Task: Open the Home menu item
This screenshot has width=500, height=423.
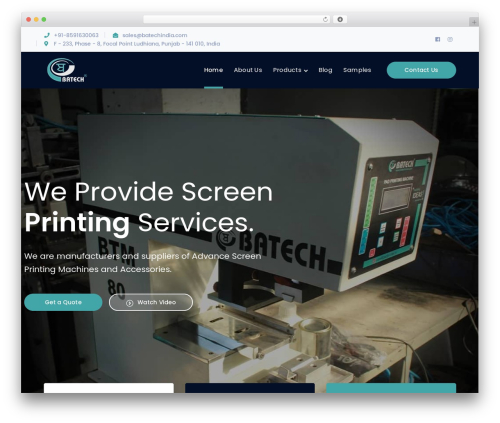Action: [x=213, y=70]
